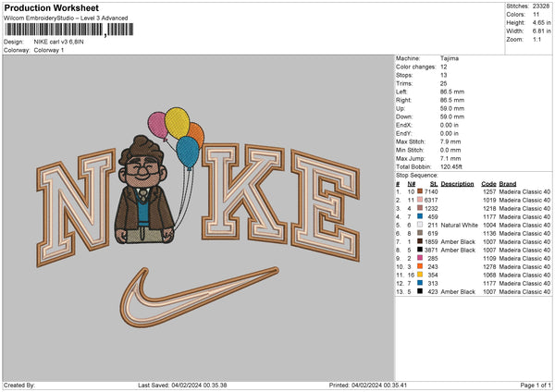Click the Production Worksheet title

tap(51, 8)
